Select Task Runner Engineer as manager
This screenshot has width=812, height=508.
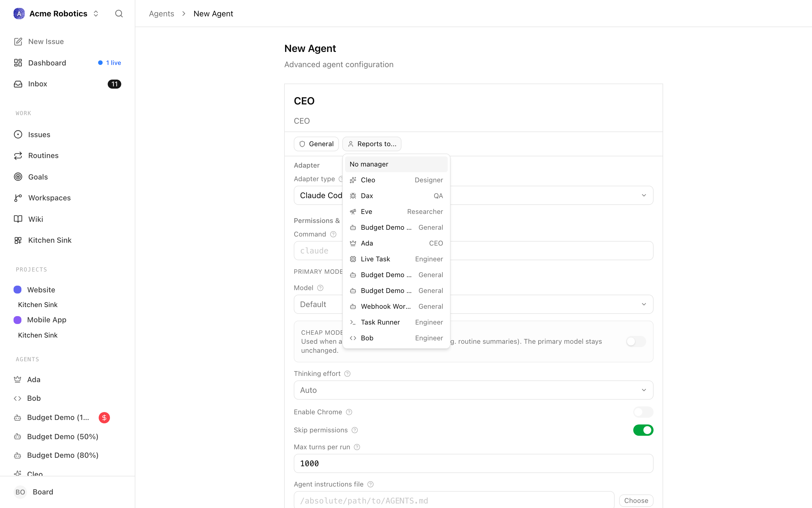[x=396, y=322]
